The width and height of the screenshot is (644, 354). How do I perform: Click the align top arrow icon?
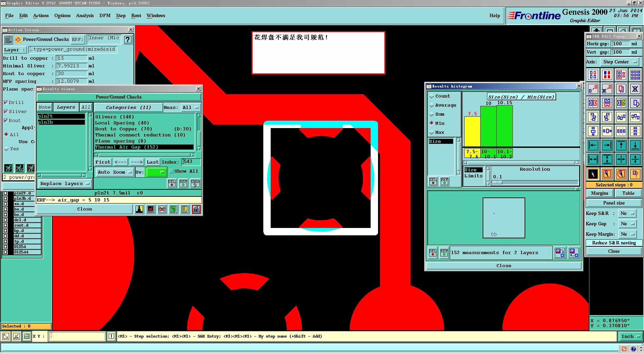[621, 145]
